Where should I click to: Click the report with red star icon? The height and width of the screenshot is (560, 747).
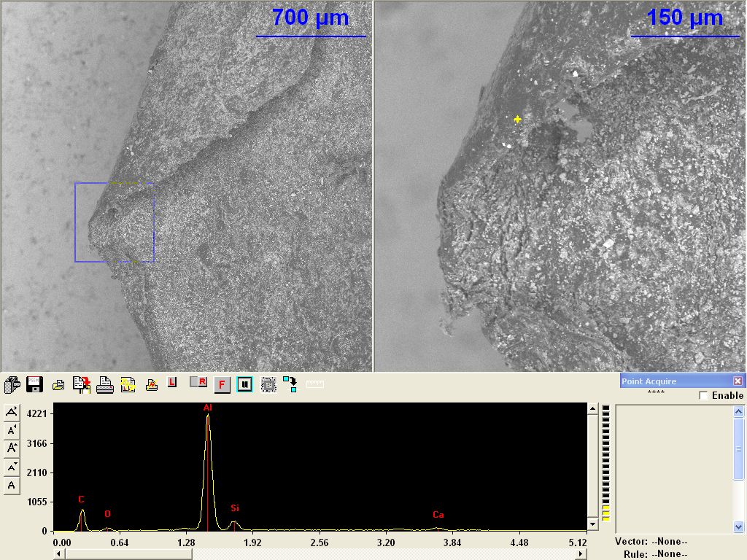(82, 384)
